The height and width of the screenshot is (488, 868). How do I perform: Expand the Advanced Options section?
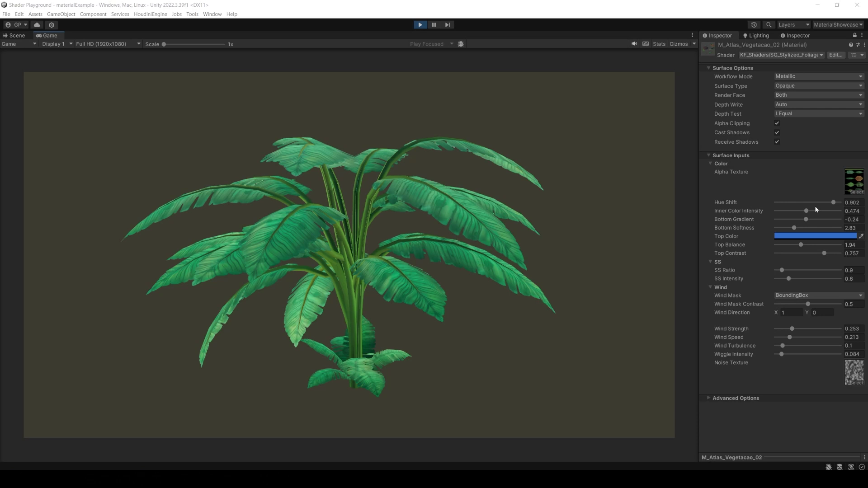pyautogui.click(x=708, y=398)
